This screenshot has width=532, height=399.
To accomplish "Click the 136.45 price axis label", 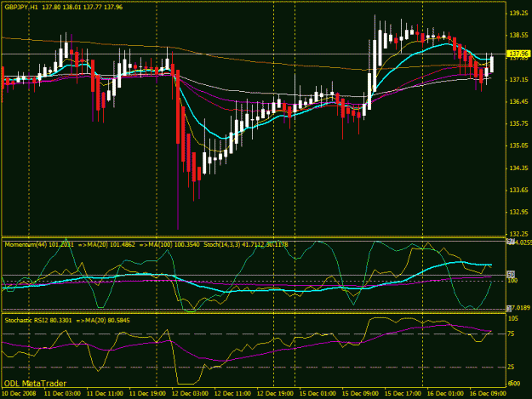I will (x=519, y=102).
